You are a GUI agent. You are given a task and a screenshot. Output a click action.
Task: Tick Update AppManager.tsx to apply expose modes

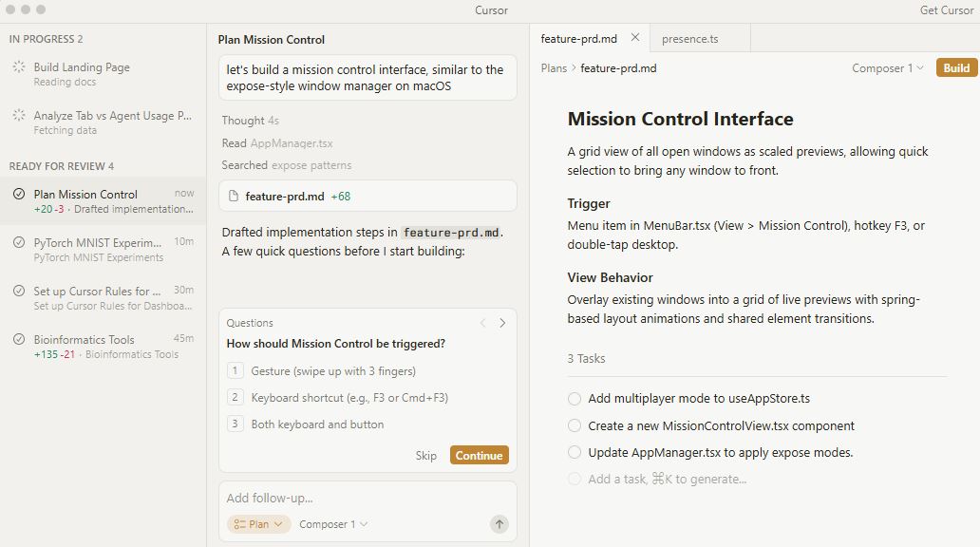click(575, 453)
